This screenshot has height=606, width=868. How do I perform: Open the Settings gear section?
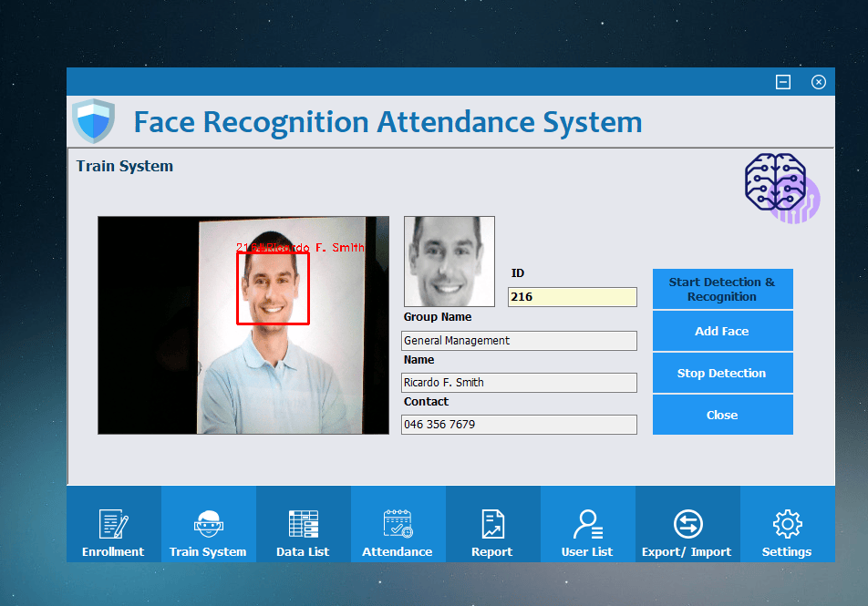[x=787, y=525]
